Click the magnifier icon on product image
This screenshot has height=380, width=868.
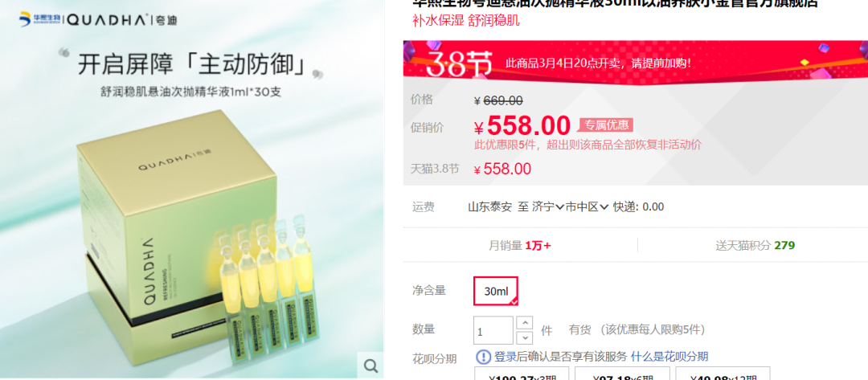tap(371, 365)
